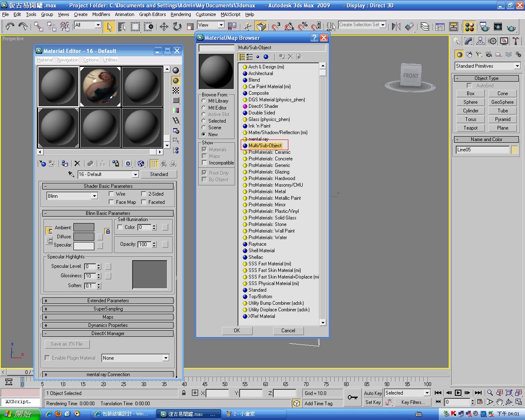
Task: Click Assign Material to Selection icon
Action: coord(64,163)
